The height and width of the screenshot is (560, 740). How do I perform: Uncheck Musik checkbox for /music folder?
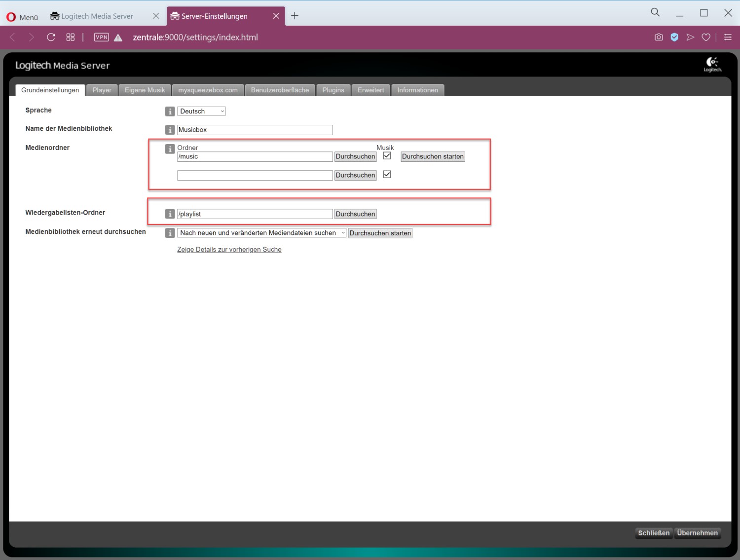click(x=387, y=156)
